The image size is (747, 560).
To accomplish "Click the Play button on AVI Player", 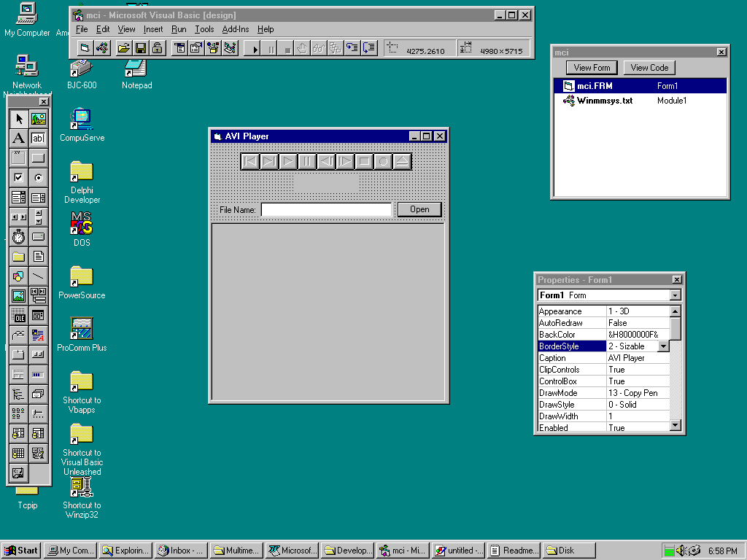I will (x=288, y=161).
